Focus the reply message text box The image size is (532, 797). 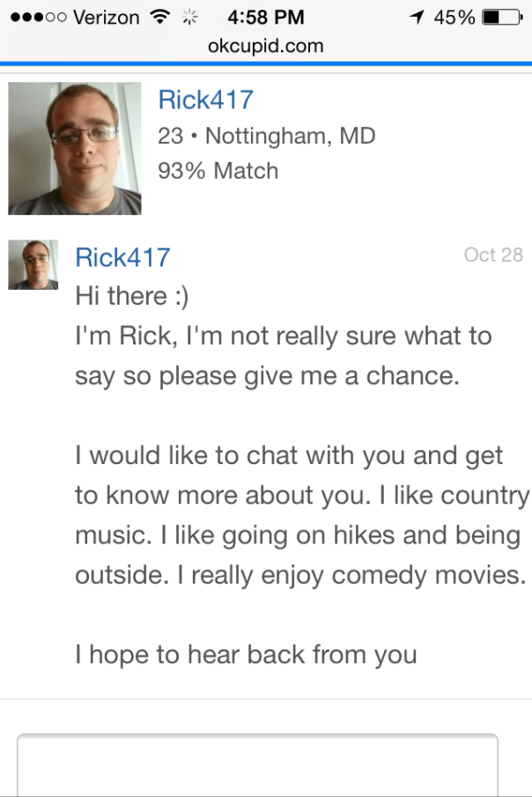(257, 764)
